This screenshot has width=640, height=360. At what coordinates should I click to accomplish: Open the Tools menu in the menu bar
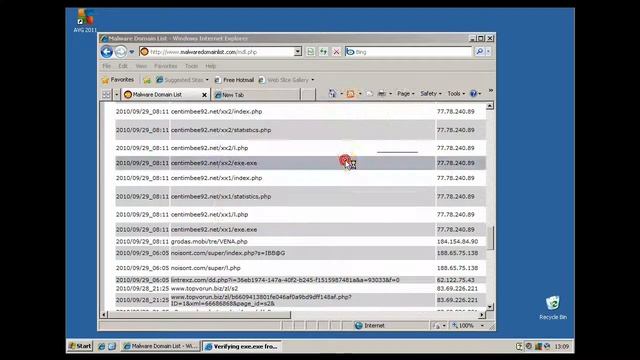[x=191, y=66]
